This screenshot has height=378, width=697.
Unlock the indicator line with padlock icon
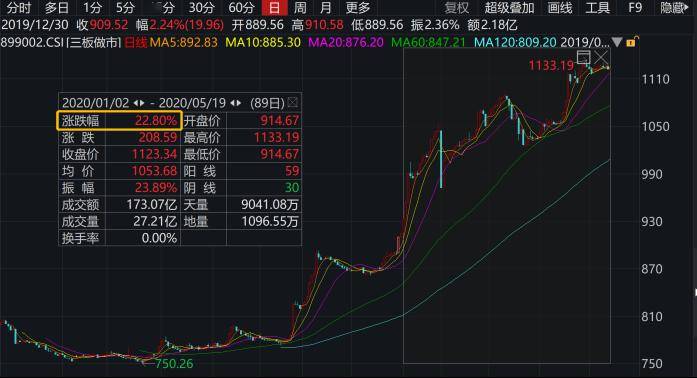[631, 42]
